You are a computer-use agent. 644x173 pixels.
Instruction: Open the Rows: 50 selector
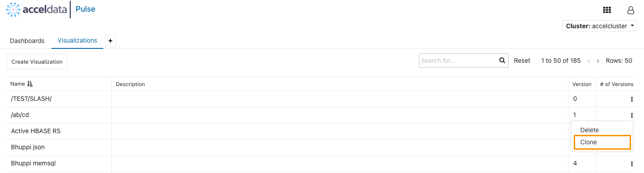pyautogui.click(x=619, y=61)
